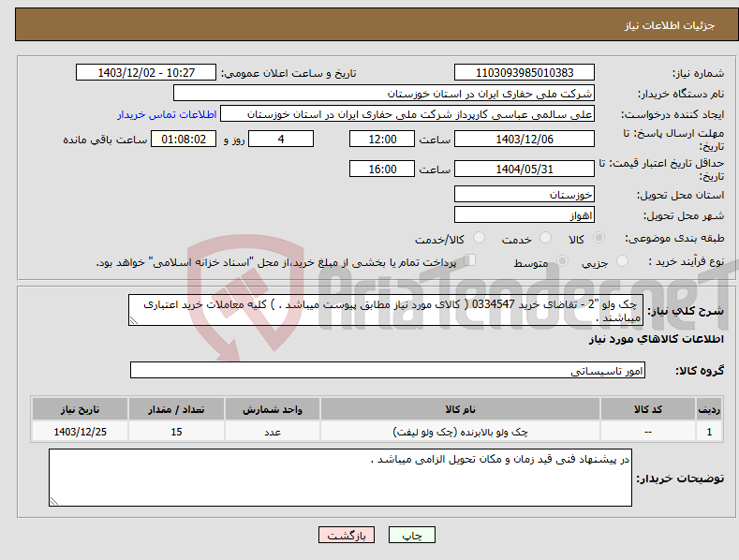The image size is (739, 560).
Task: Open اطلاعات تماس خریدار link
Action: [x=167, y=114]
